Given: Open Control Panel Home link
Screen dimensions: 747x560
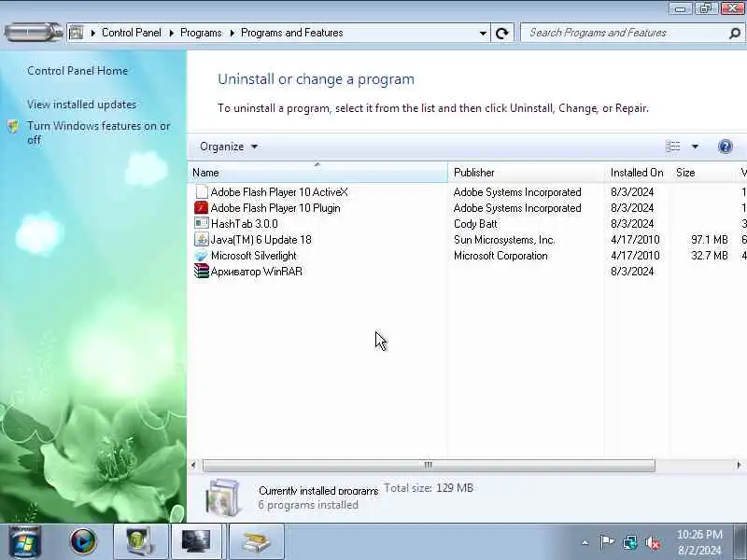Looking at the screenshot, I should pyautogui.click(x=78, y=71).
